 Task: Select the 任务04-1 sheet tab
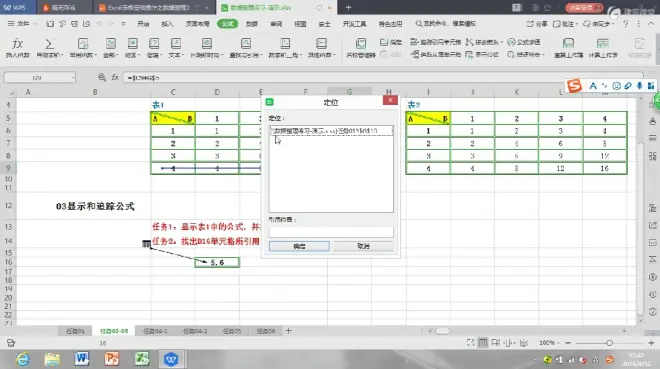coord(155,331)
